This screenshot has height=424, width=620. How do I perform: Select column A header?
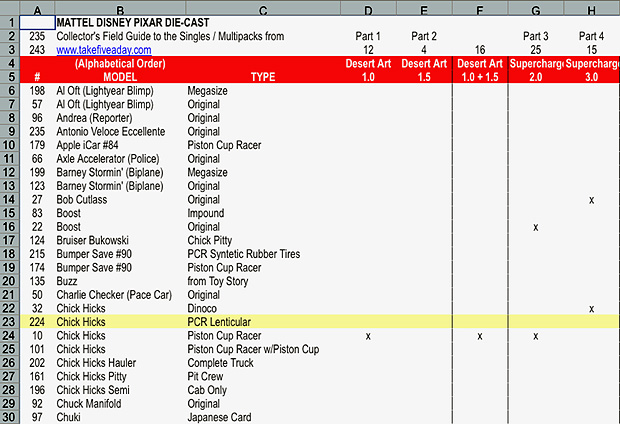tap(37, 9)
